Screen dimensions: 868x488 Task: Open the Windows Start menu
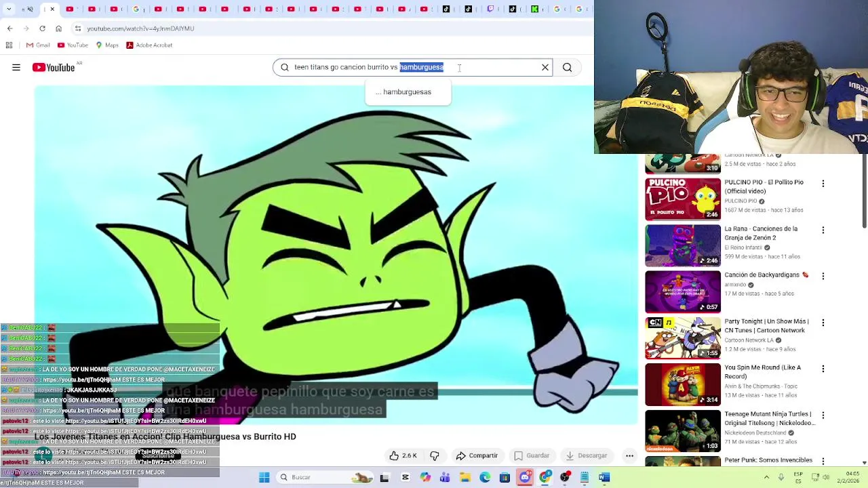[x=264, y=477]
